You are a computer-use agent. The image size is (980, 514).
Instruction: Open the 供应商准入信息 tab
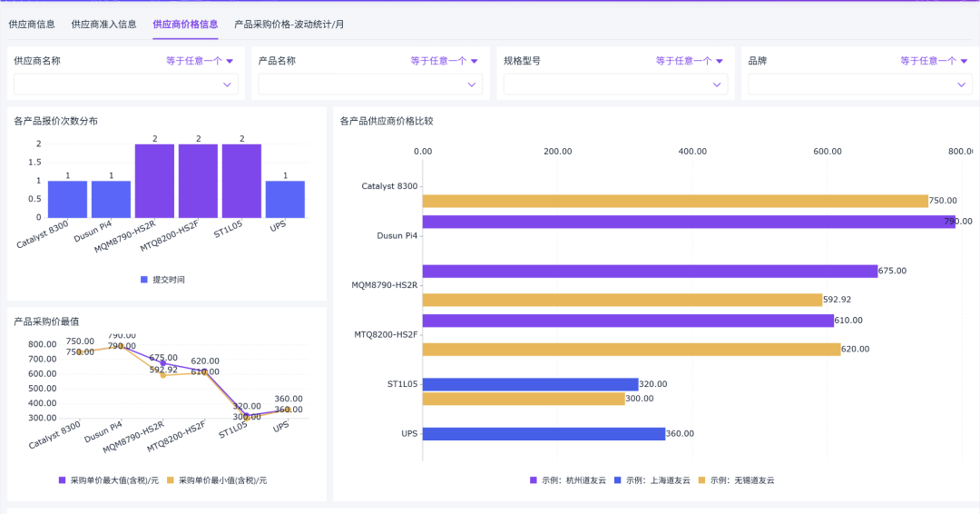point(103,25)
